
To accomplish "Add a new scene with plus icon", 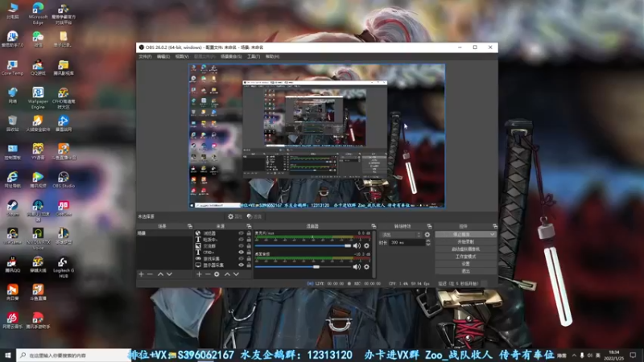I will click(x=141, y=274).
